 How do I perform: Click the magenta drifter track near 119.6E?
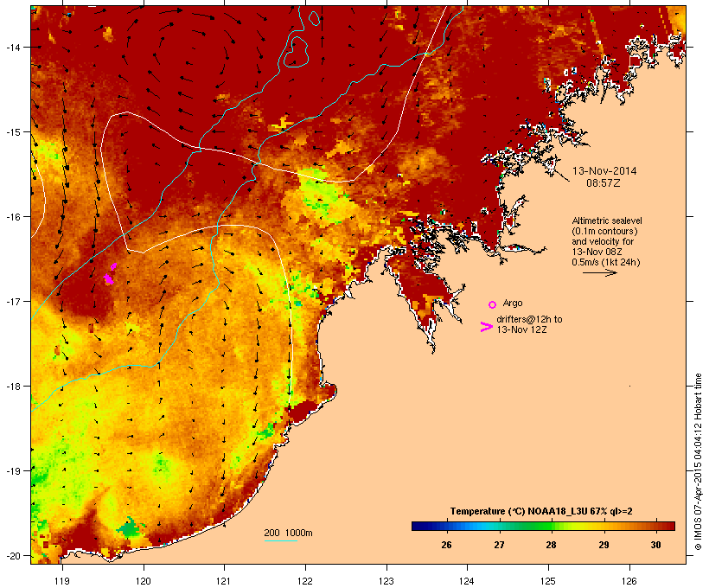[110, 274]
